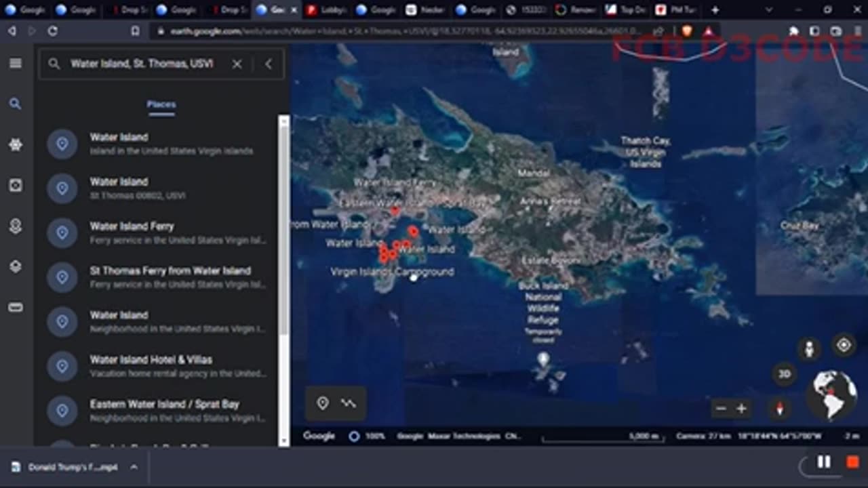This screenshot has width=868, height=488.
Task: Open Voyager ship wheel icon
Action: pos(16,144)
